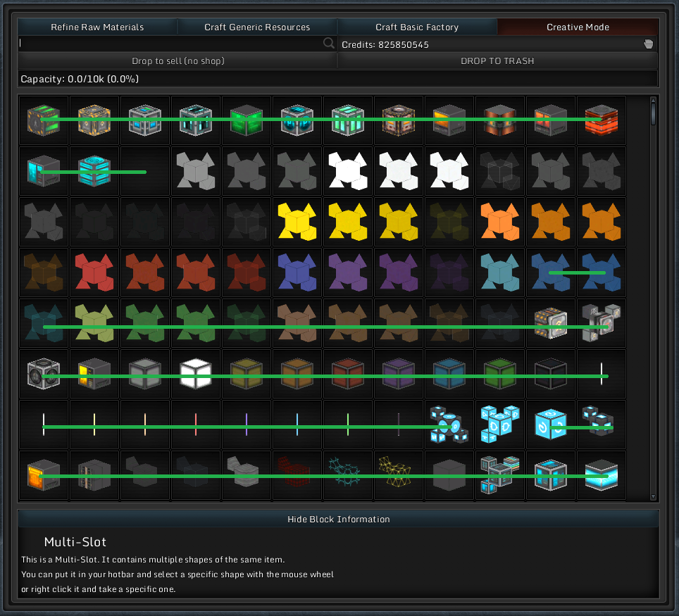Select the red-orange striped lava block

[601, 120]
